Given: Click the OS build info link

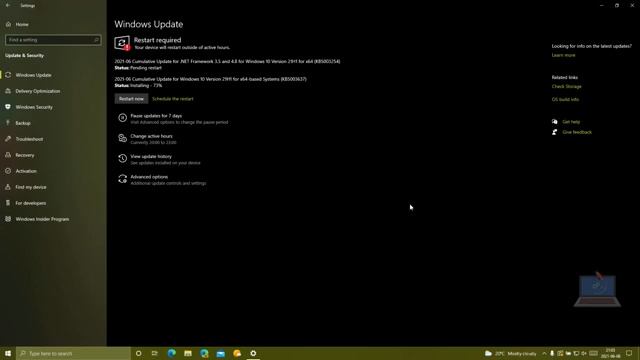Looking at the screenshot, I should pyautogui.click(x=565, y=100).
